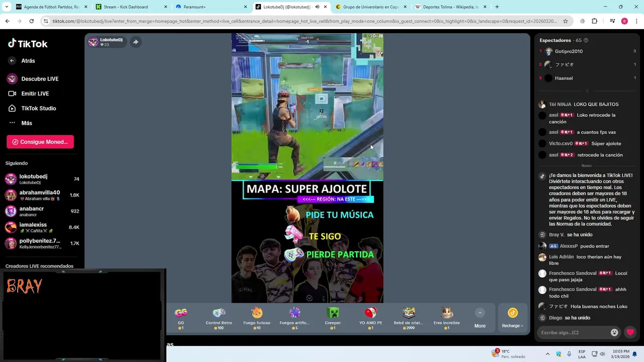Image resolution: width=644 pixels, height=362 pixels.
Task: Open Descubre LIVE
Action: (33, 79)
